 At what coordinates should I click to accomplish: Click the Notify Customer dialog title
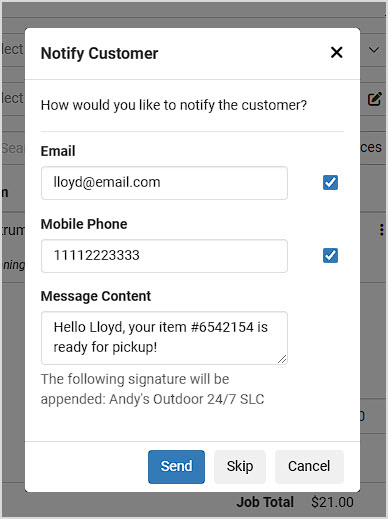99,53
